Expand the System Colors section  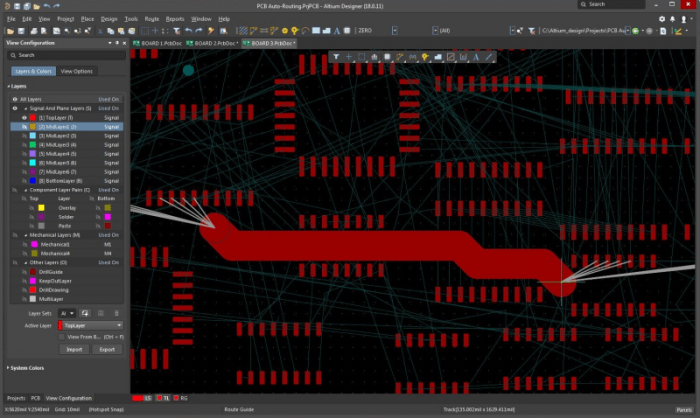coord(26,368)
